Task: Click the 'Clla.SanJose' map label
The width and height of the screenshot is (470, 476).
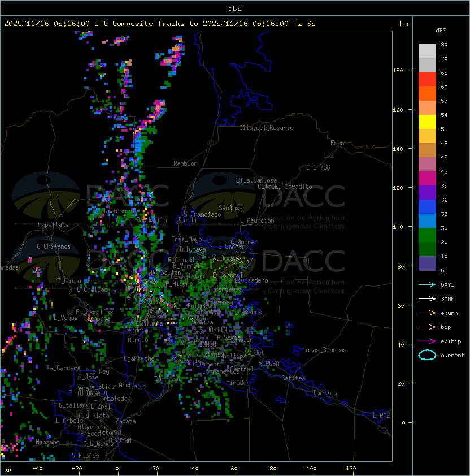Action: [256, 180]
